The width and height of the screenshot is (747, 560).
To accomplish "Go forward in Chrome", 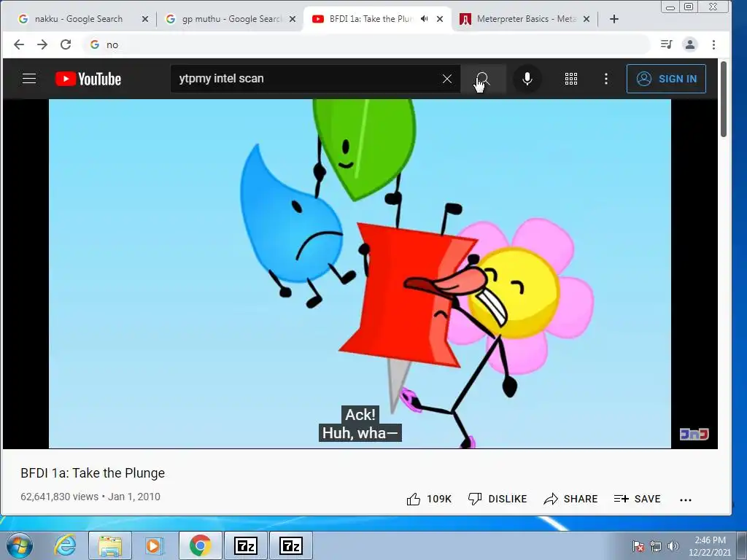I will point(42,44).
